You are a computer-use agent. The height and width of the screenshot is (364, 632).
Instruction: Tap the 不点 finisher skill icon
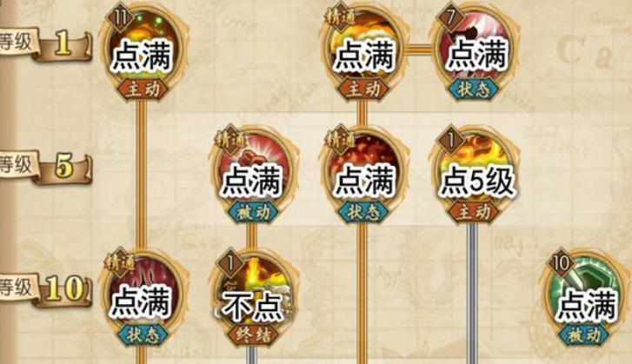253,299
